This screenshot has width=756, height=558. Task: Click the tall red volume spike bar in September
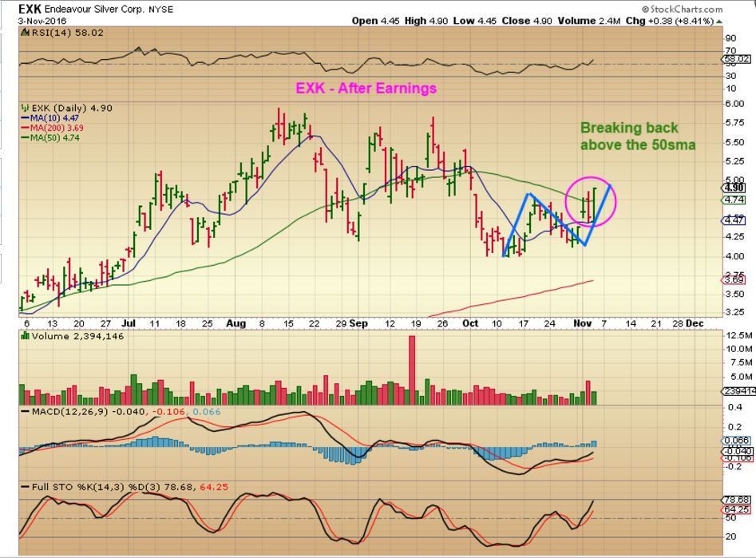point(412,370)
